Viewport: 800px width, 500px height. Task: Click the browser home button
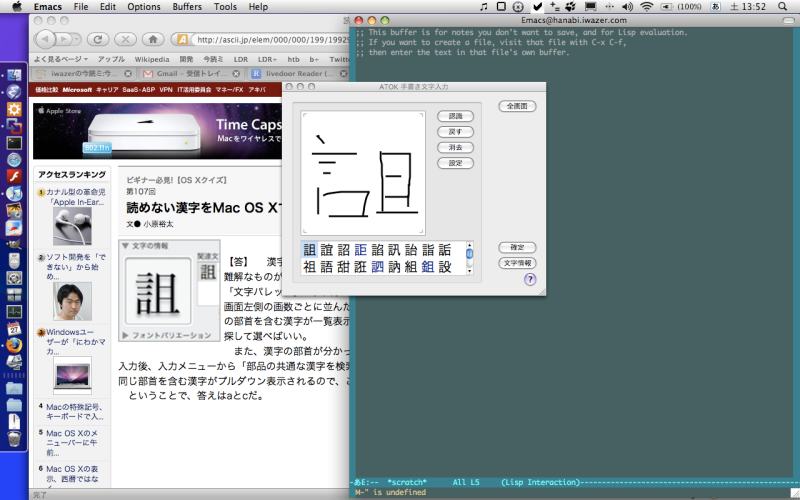[153, 39]
